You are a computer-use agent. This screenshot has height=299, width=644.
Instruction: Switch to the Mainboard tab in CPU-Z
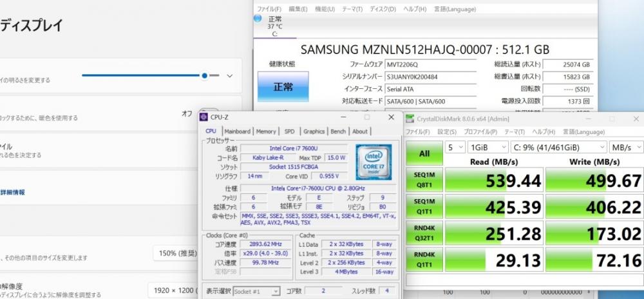pyautogui.click(x=237, y=131)
